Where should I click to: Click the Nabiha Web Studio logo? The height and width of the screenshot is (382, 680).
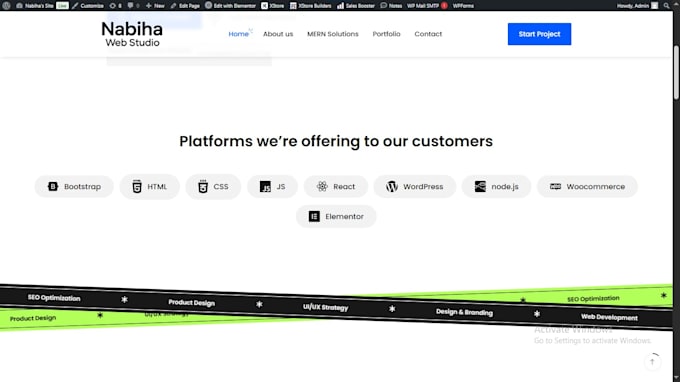[132, 34]
